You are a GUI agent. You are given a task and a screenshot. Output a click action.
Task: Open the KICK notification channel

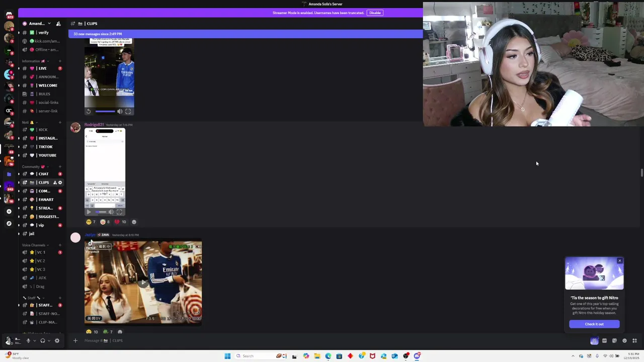(x=41, y=130)
